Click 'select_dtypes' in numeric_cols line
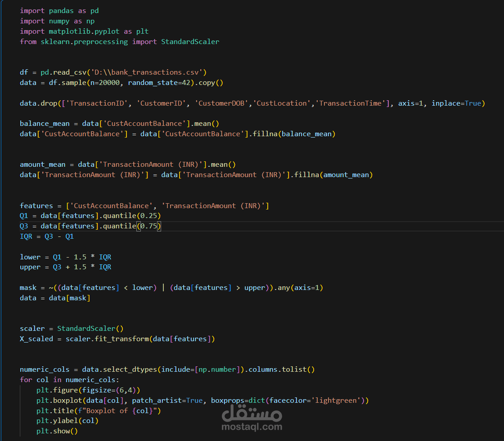504x441 pixels. pyautogui.click(x=130, y=370)
